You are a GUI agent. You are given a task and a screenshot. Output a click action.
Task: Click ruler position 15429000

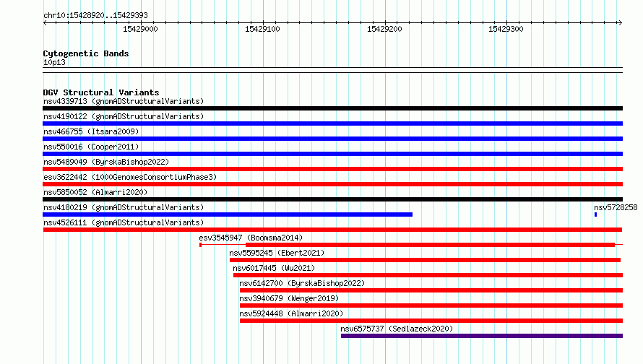point(140,29)
